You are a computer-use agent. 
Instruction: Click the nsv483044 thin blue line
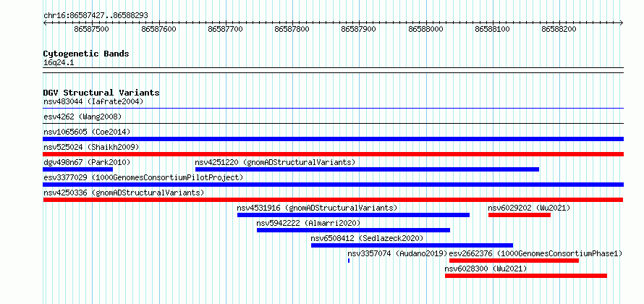(334, 108)
